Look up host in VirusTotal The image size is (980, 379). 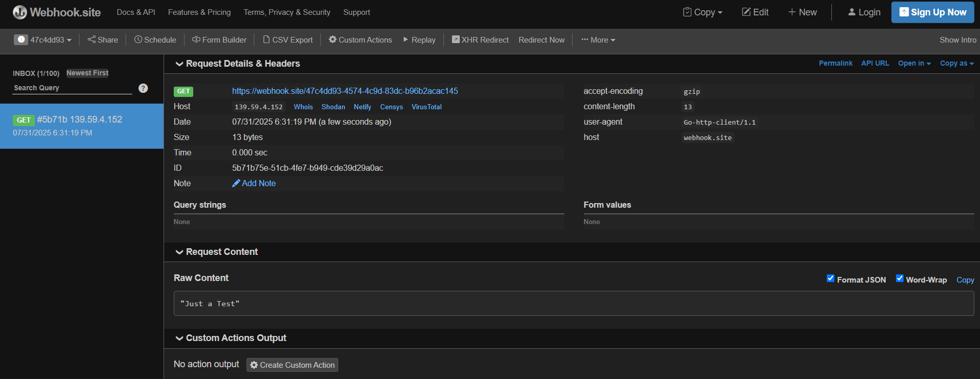(426, 107)
